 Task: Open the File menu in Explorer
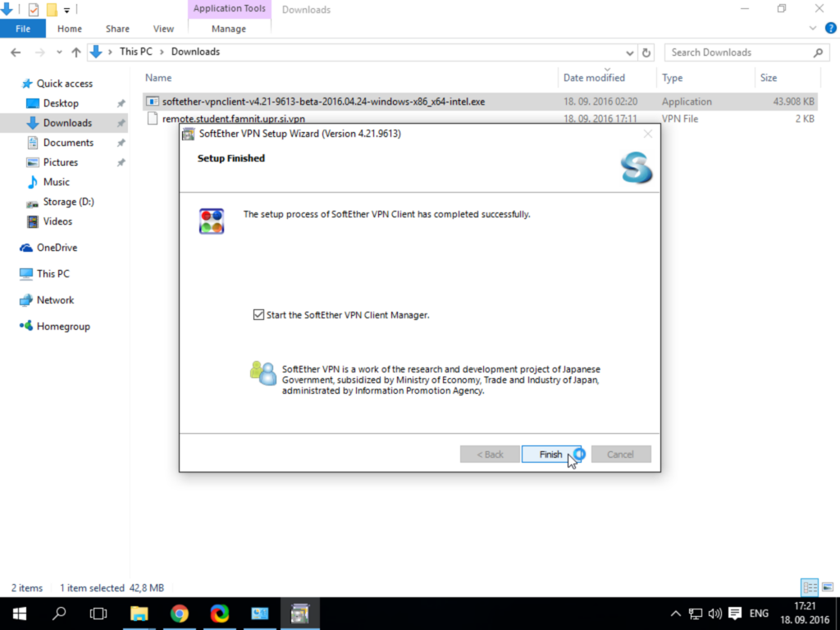point(23,29)
